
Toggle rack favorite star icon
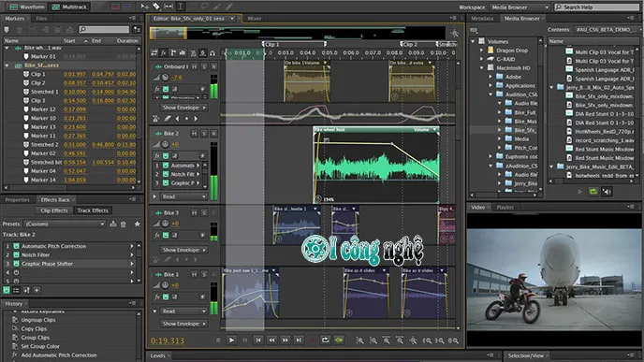tap(138, 224)
